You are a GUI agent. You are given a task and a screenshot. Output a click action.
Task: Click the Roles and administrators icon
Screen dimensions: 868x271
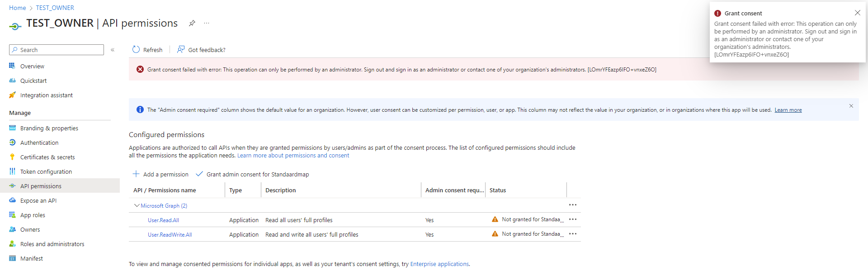click(x=12, y=244)
